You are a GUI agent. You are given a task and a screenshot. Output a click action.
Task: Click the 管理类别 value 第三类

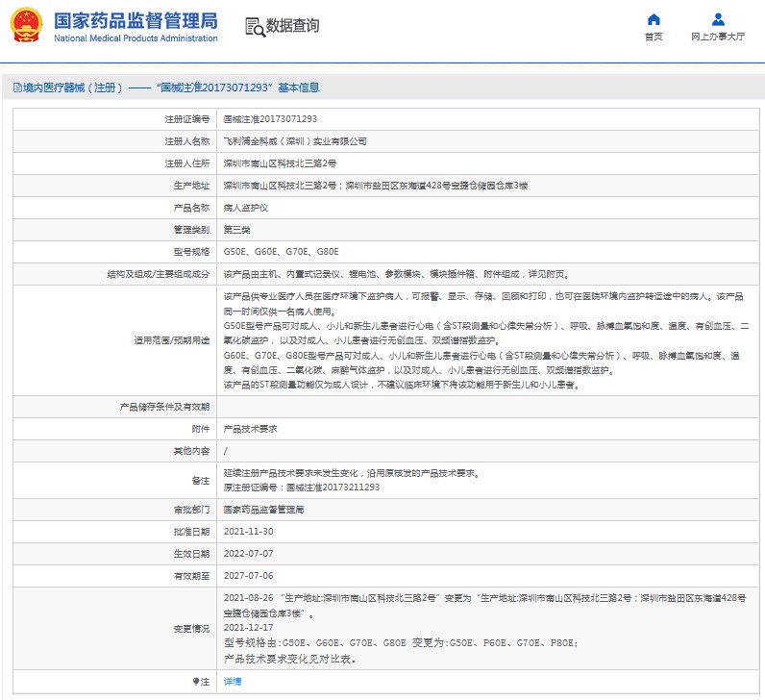pyautogui.click(x=237, y=230)
